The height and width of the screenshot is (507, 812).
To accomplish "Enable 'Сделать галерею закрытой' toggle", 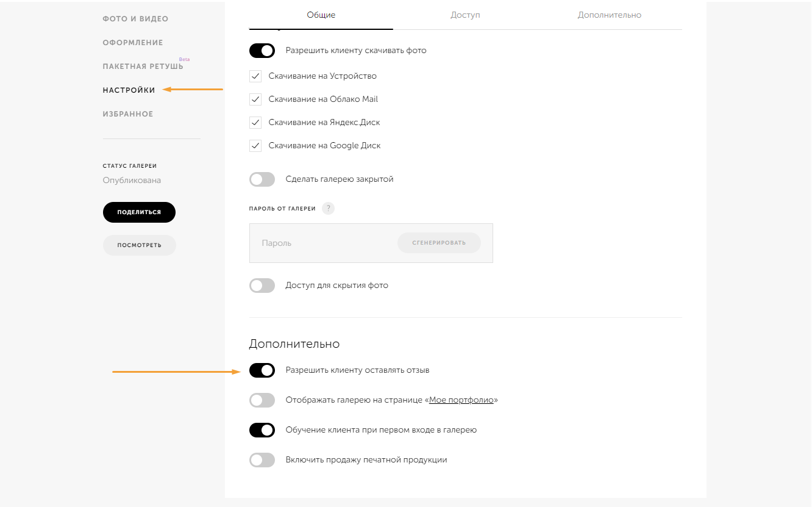I will (262, 179).
